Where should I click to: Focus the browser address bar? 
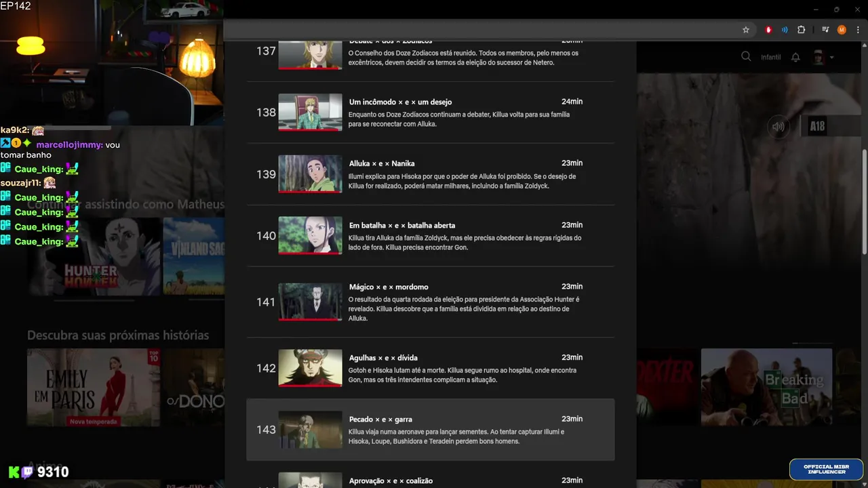(480, 30)
